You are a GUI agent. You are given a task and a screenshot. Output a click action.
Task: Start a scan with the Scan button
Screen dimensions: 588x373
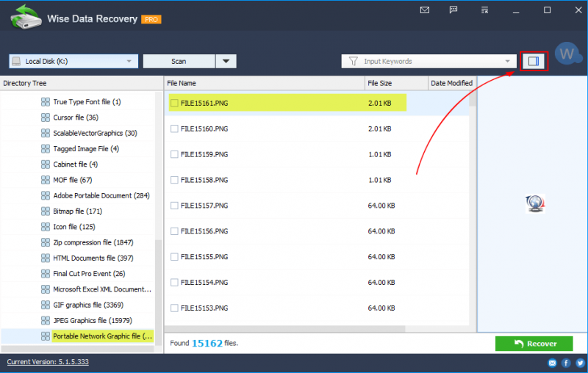point(179,61)
